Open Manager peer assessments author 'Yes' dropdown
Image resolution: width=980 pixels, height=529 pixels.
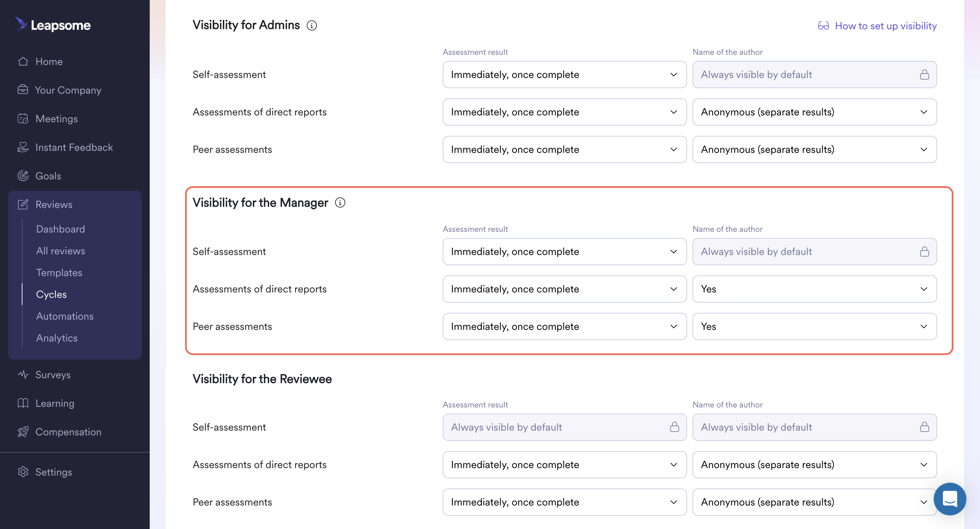click(815, 326)
